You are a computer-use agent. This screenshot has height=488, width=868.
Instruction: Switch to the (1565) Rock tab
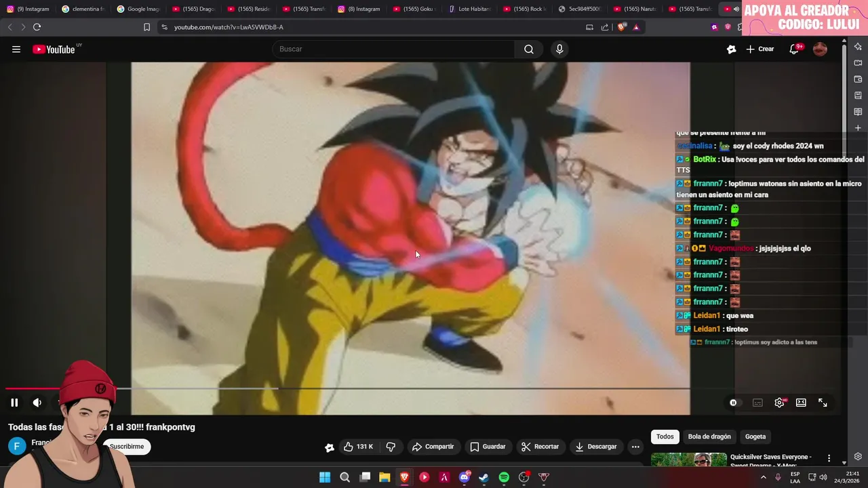coord(524,9)
